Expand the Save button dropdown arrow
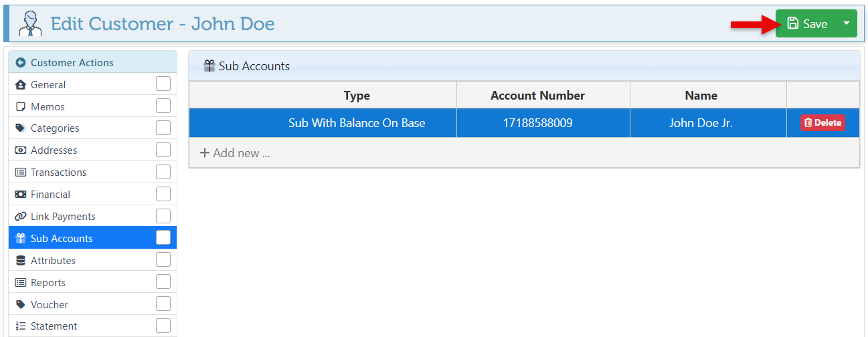 pos(847,23)
